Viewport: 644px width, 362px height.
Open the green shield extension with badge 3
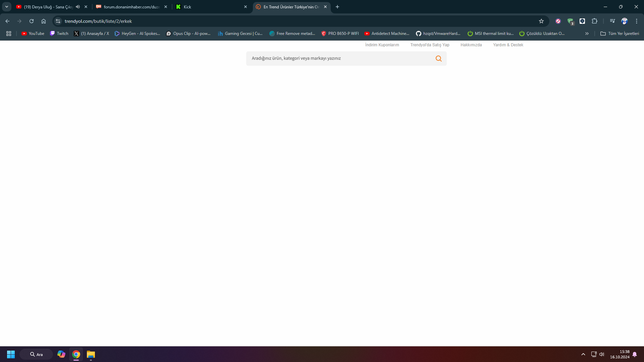(570, 21)
